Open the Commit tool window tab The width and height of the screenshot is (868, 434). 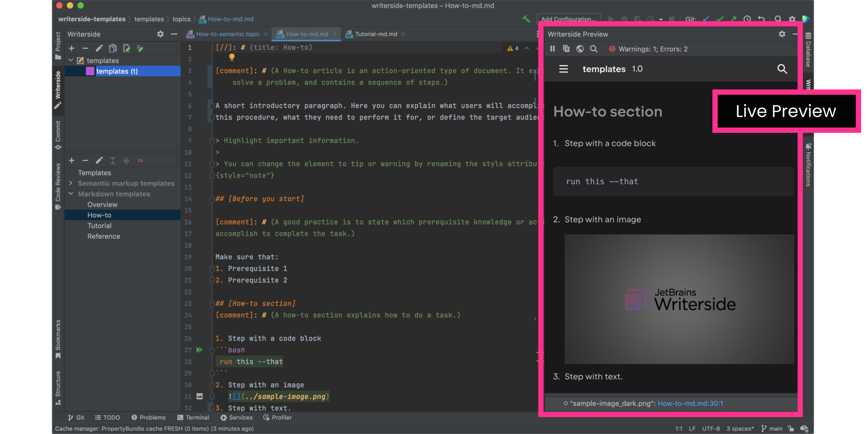(58, 135)
